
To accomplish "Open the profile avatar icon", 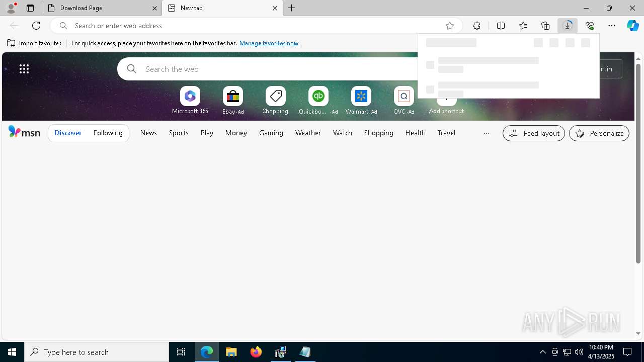I will pos(11,8).
